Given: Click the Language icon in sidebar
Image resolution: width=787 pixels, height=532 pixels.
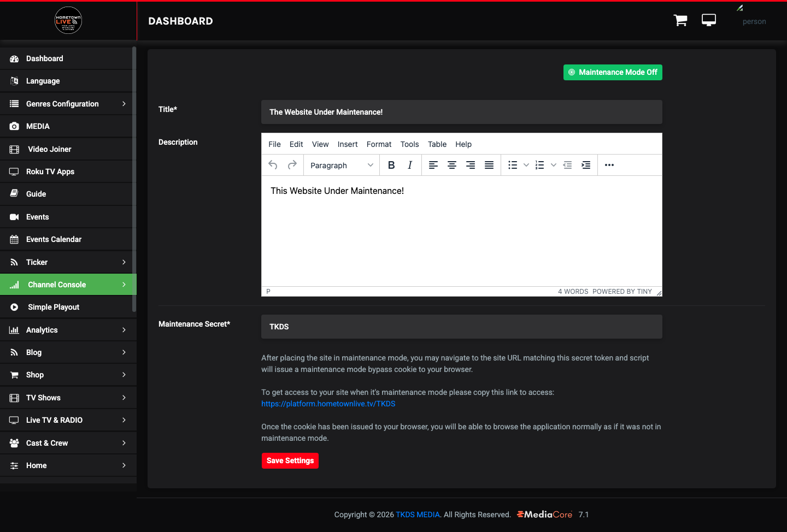Looking at the screenshot, I should (14, 81).
